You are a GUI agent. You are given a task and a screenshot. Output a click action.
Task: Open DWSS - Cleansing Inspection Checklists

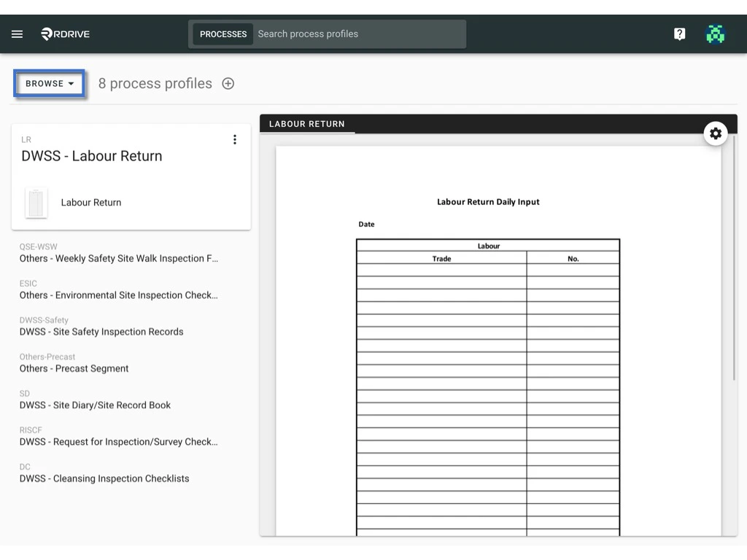(103, 478)
